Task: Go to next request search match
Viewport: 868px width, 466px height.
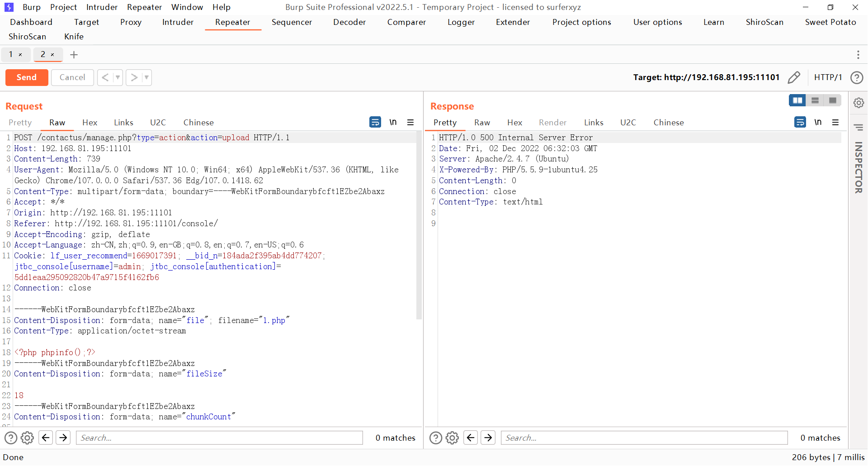Action: click(x=63, y=437)
